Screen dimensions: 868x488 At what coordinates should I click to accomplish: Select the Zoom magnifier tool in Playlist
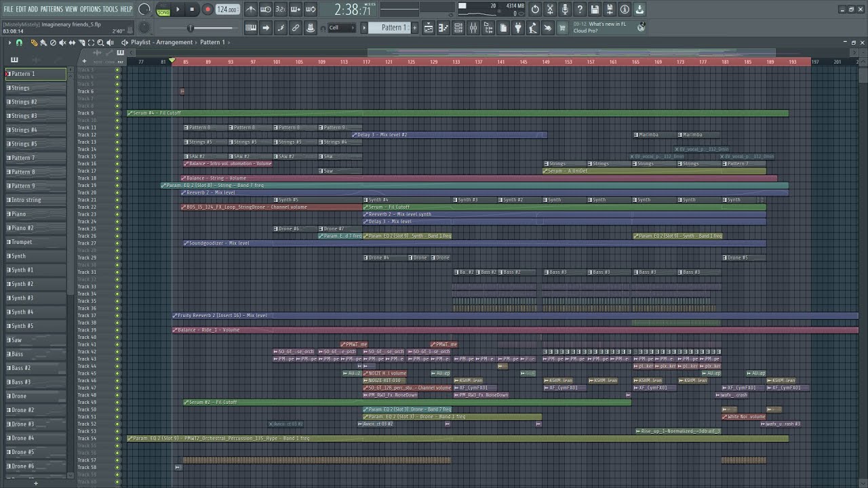(100, 42)
